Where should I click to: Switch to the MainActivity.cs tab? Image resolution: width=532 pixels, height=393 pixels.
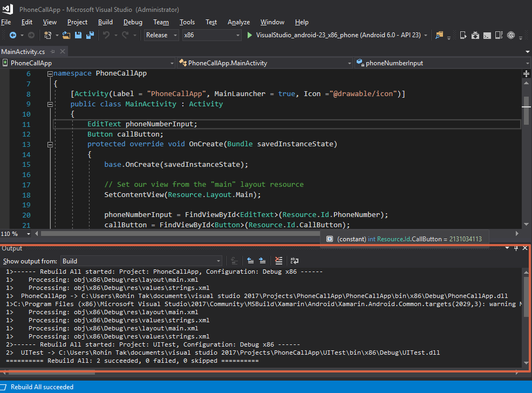click(23, 52)
